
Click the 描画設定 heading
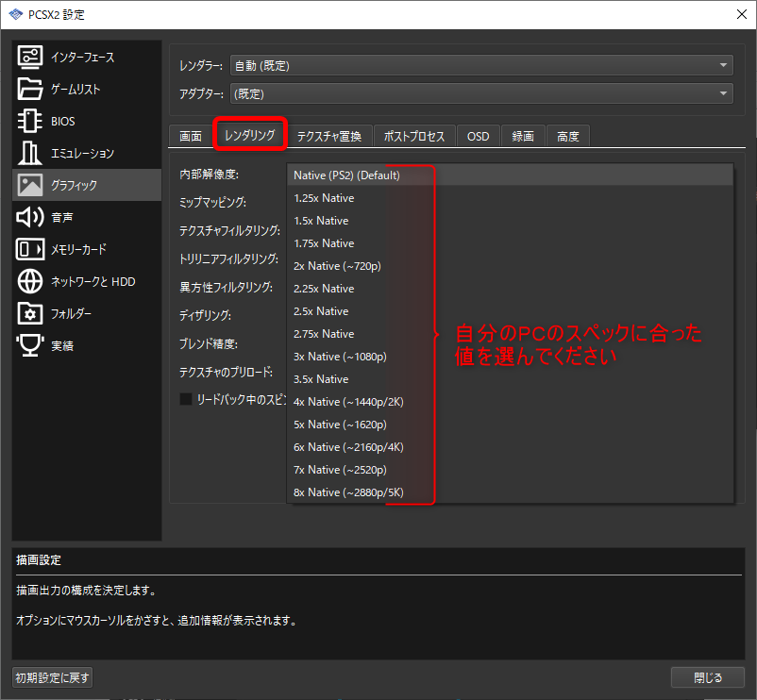[39, 560]
